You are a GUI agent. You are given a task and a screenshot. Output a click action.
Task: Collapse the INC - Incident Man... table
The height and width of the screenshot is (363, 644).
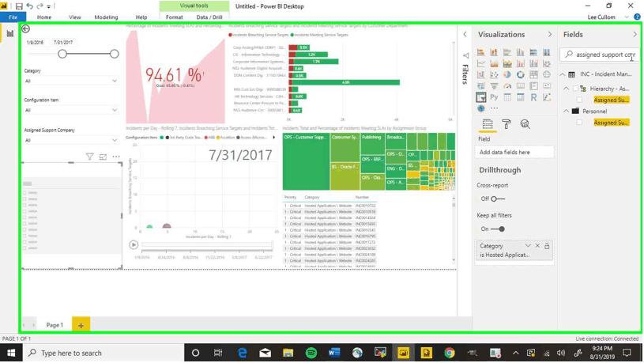coord(563,74)
